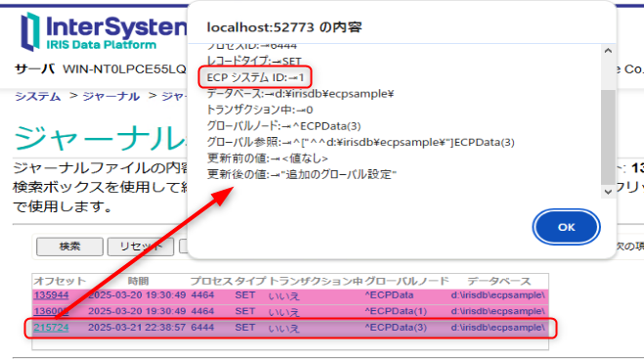The width and height of the screenshot is (644, 359).
Task: Select the ^ECPData(1) row cell
Action: (396, 311)
